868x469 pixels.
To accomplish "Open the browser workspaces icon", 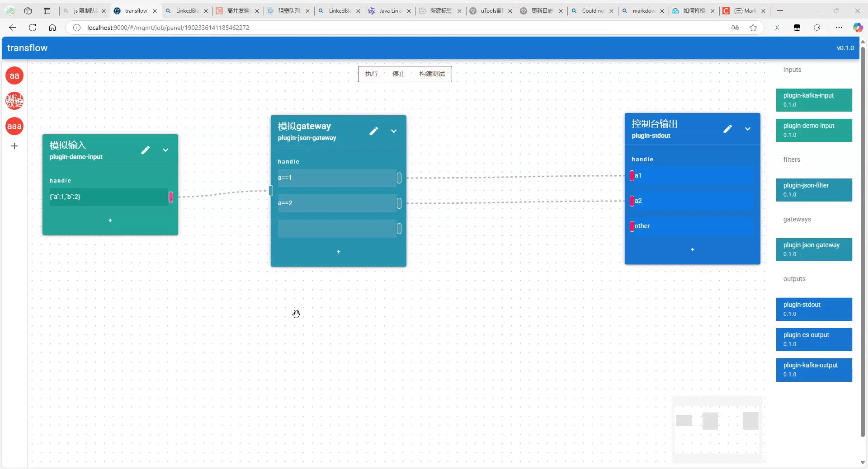I will click(x=28, y=11).
